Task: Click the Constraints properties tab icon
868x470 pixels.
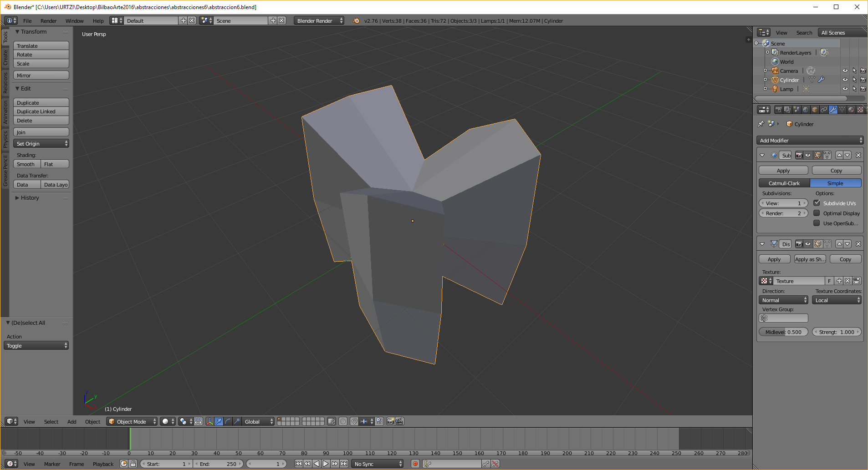Action: (x=824, y=110)
